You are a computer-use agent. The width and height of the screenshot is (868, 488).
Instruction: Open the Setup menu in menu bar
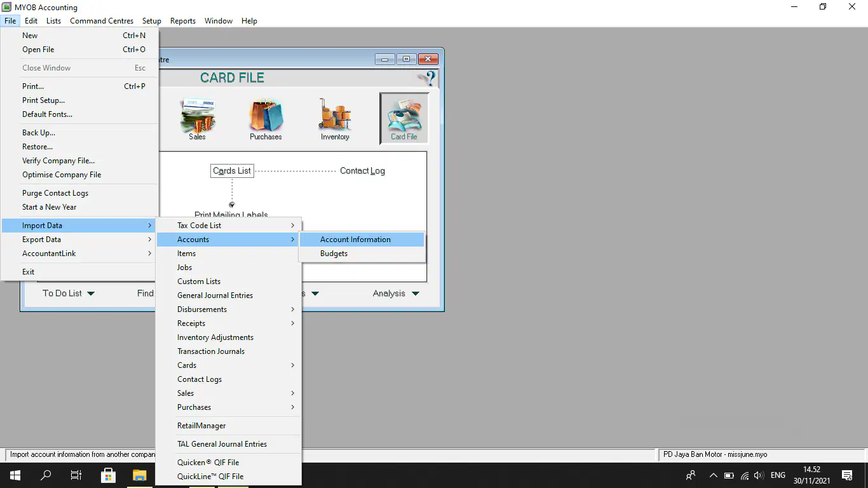tap(152, 21)
